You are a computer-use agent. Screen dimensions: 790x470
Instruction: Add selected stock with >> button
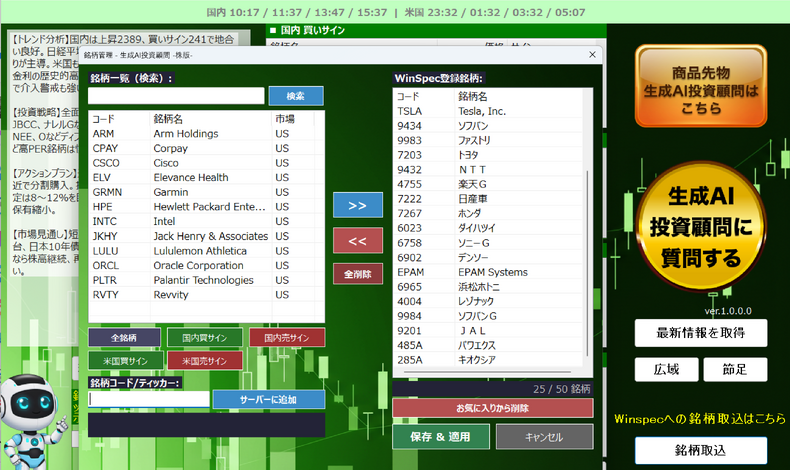(358, 205)
